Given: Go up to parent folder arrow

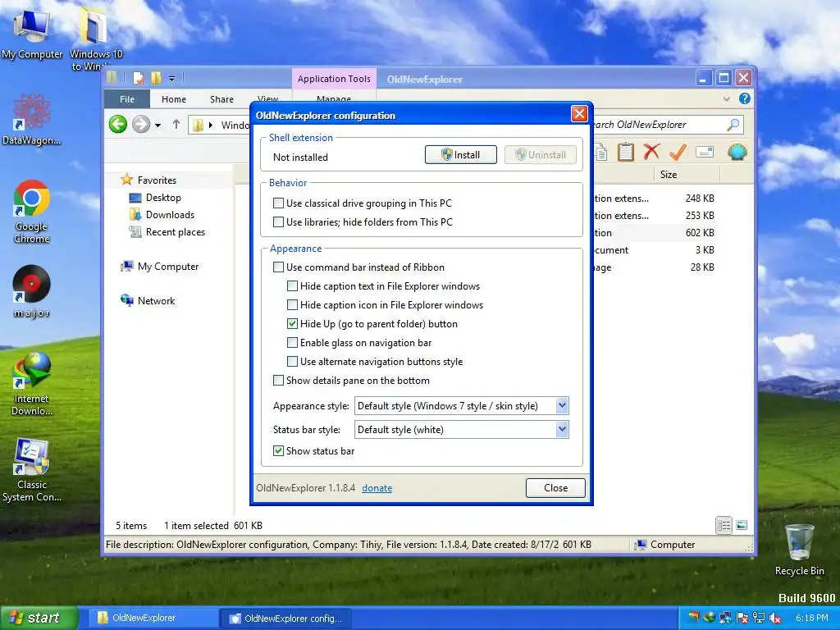Looking at the screenshot, I should [176, 125].
